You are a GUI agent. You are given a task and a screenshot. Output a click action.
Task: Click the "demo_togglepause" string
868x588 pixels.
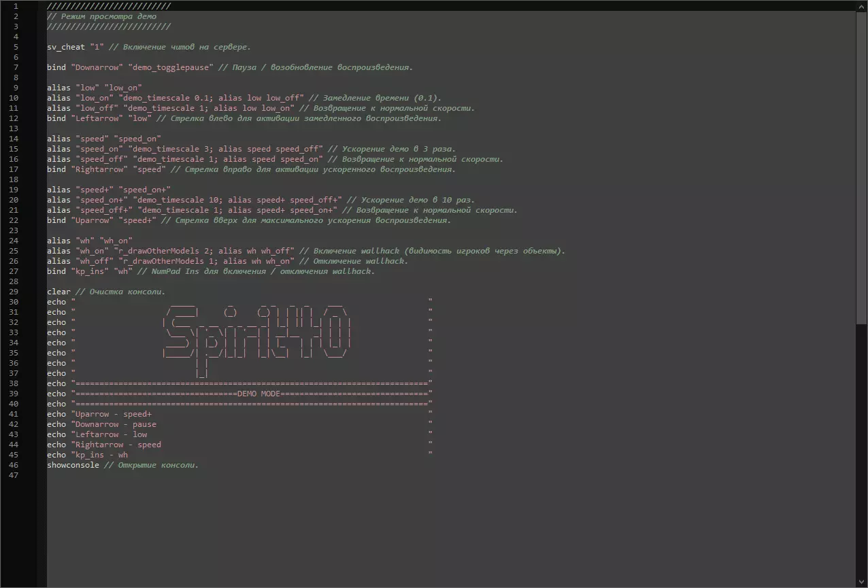click(170, 67)
